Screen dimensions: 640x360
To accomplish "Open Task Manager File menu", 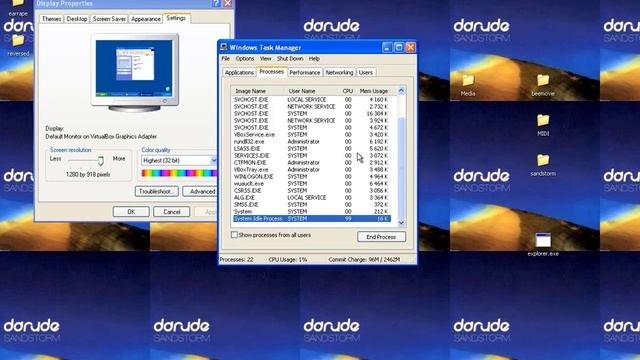I will 226,59.
